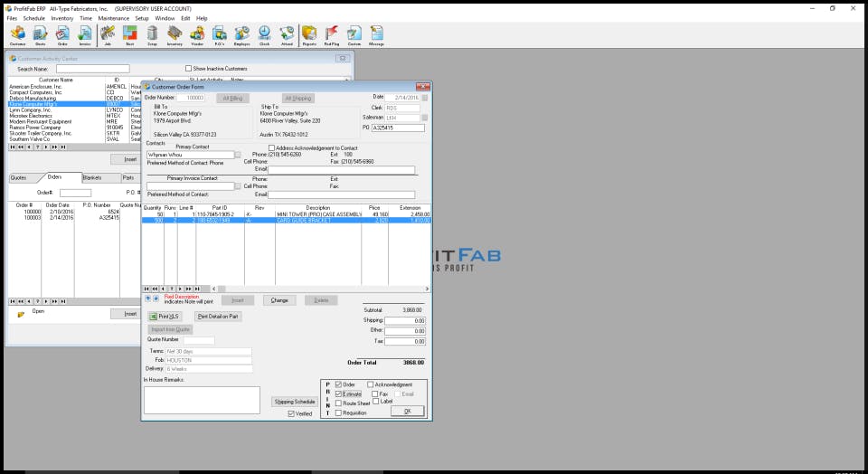The width and height of the screenshot is (868, 474).
Task: Open the Employee toolbar icon
Action: click(x=242, y=35)
